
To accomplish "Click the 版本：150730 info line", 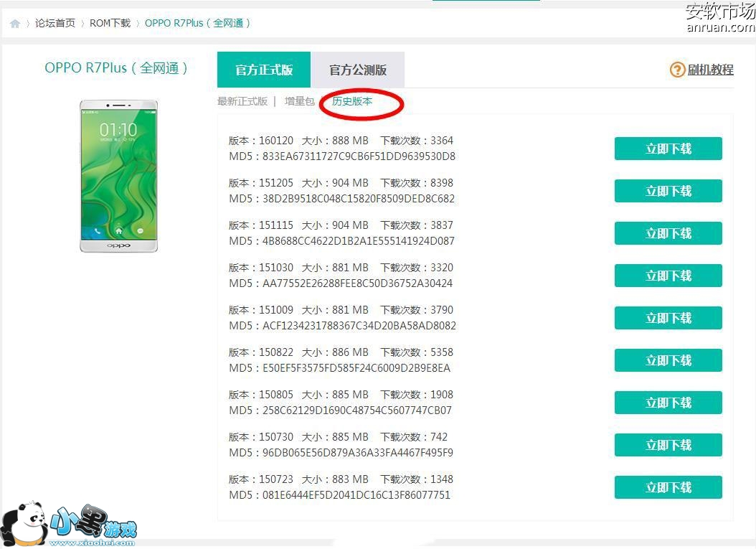I will pos(338,436).
